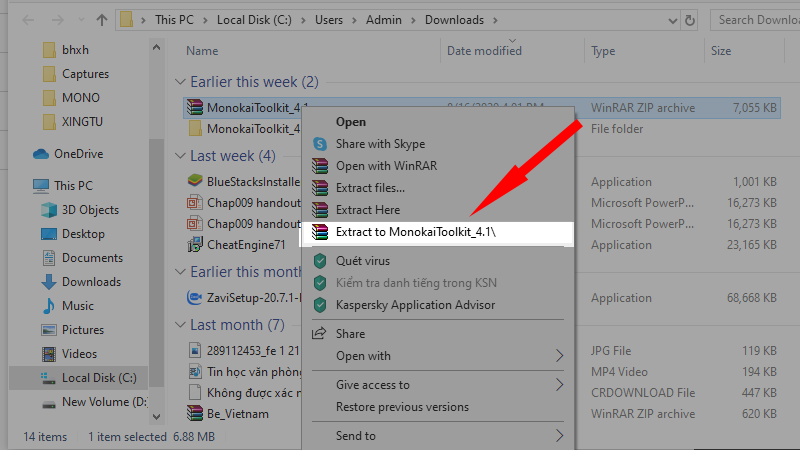Choose Kaspersky Application Advisor
The width and height of the screenshot is (800, 450).
pyautogui.click(x=415, y=305)
